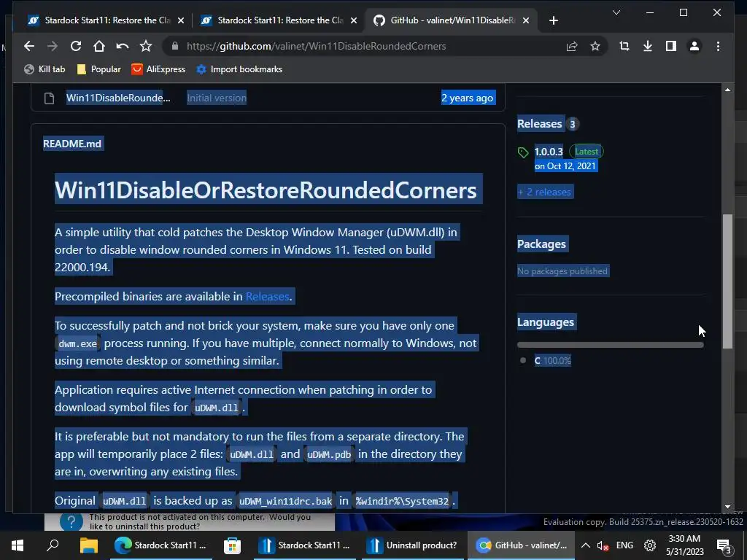Click the share page icon in address bar
747x560 pixels.
coord(572,46)
